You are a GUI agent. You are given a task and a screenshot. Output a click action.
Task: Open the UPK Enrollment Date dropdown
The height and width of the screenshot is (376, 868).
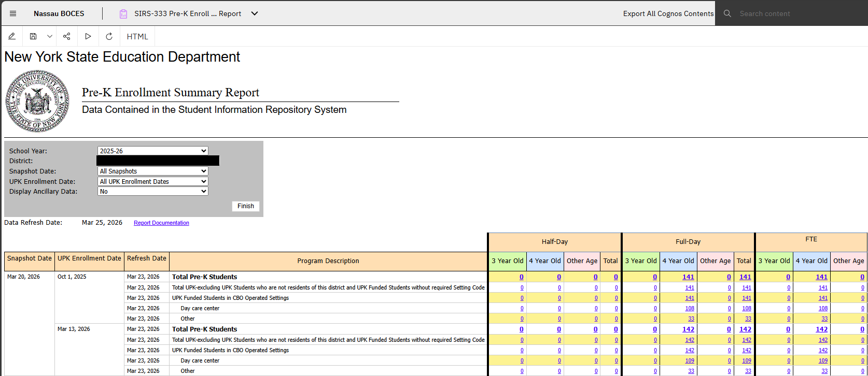point(153,181)
